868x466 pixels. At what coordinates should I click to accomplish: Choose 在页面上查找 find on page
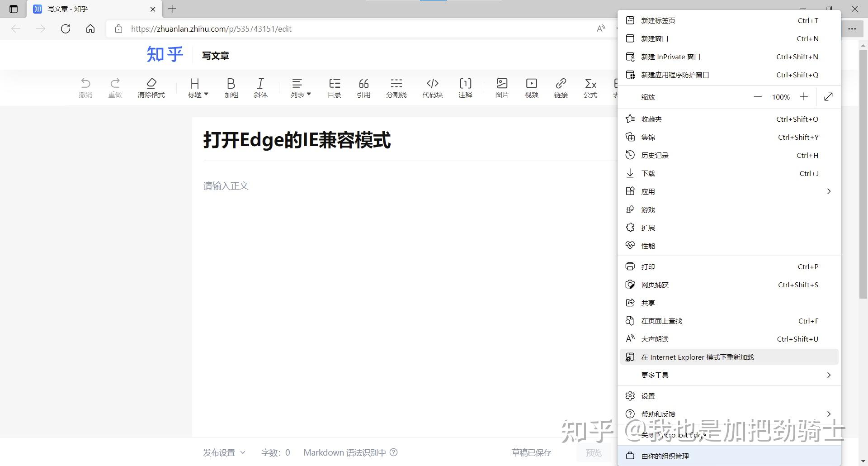(729, 321)
